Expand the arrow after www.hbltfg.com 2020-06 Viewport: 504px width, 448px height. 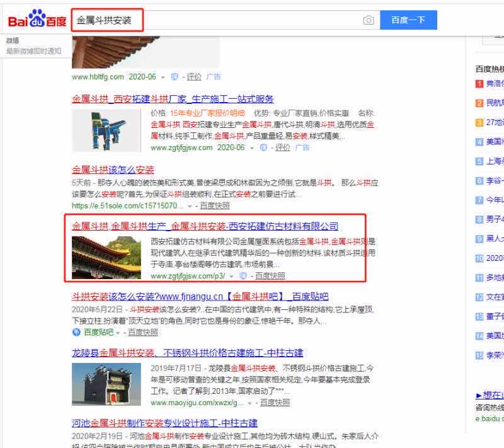tap(163, 77)
